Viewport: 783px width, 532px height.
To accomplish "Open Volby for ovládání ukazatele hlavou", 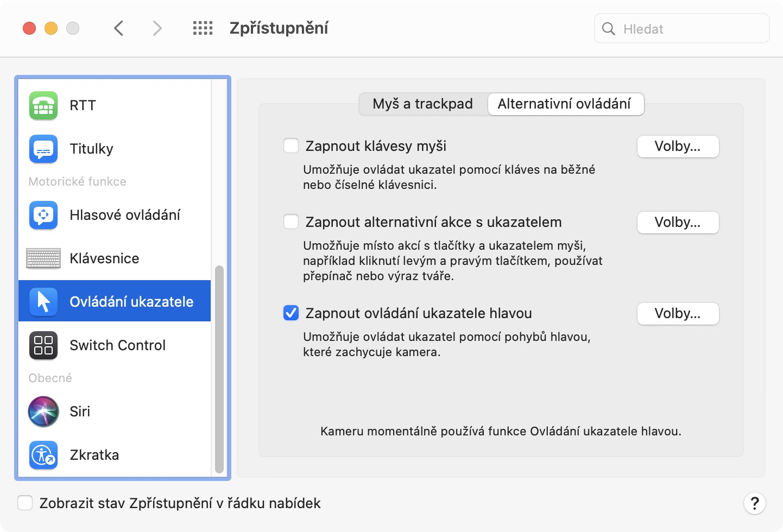I will (678, 314).
